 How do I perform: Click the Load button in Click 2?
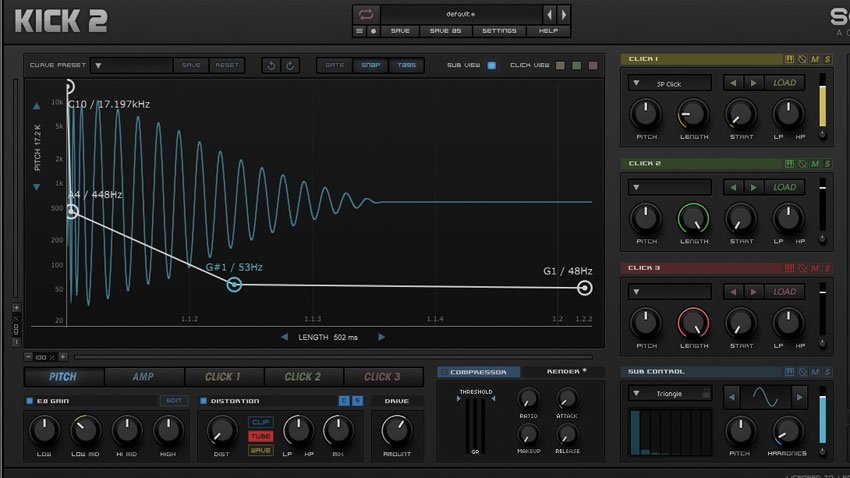pyautogui.click(x=785, y=187)
